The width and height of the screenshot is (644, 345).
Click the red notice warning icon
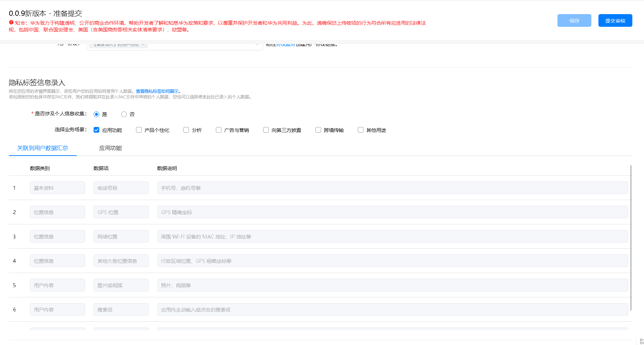click(x=11, y=23)
